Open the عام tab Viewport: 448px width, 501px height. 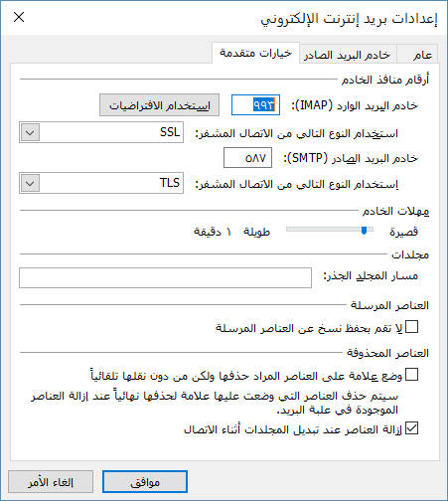tap(418, 54)
